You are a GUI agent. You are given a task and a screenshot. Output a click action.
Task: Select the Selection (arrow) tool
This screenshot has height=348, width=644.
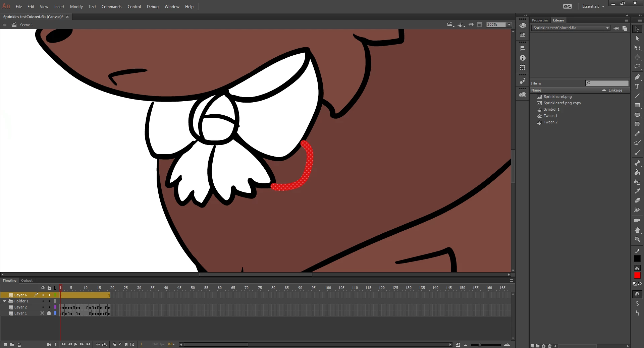click(x=637, y=29)
